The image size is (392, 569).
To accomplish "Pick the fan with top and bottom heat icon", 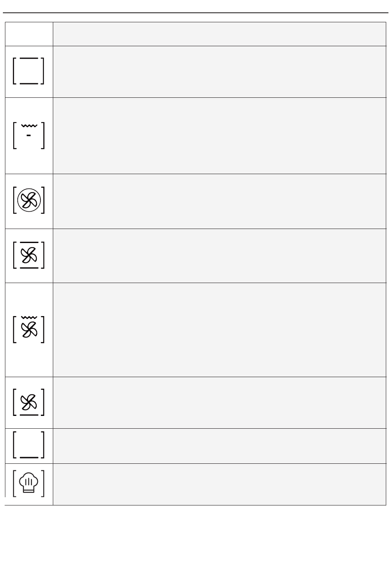I will tap(28, 255).
